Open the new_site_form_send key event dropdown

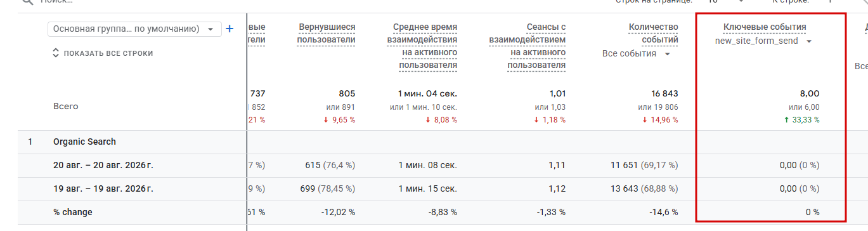[764, 41]
